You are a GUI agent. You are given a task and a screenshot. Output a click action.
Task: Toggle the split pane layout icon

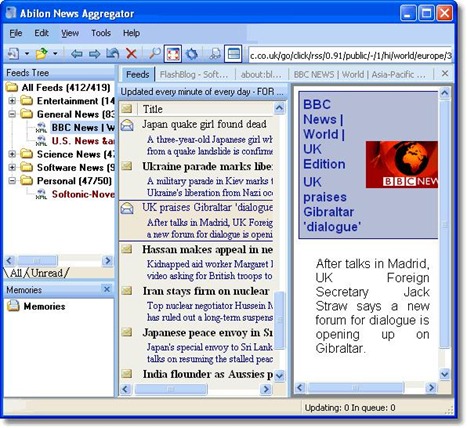(233, 54)
